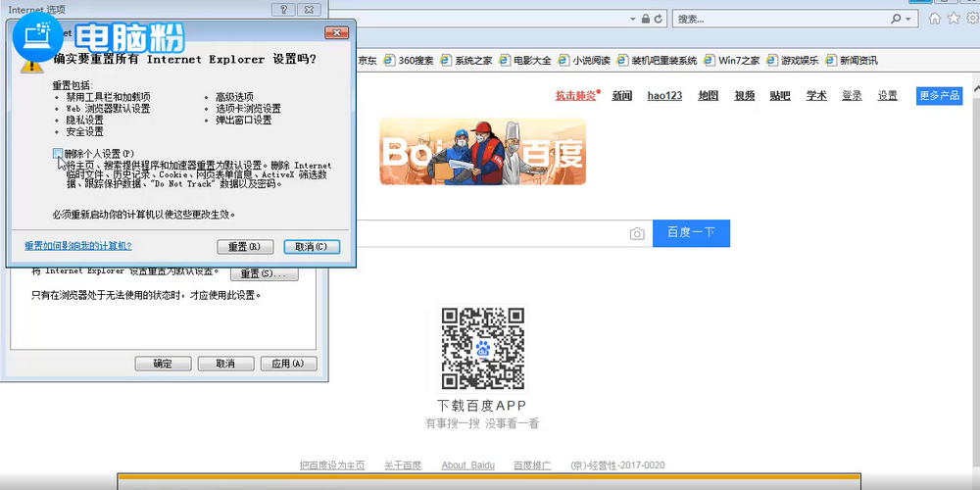Screen dimensions: 980x490
Task: Click the 取消(C) button in the reset dialog
Action: (x=312, y=247)
